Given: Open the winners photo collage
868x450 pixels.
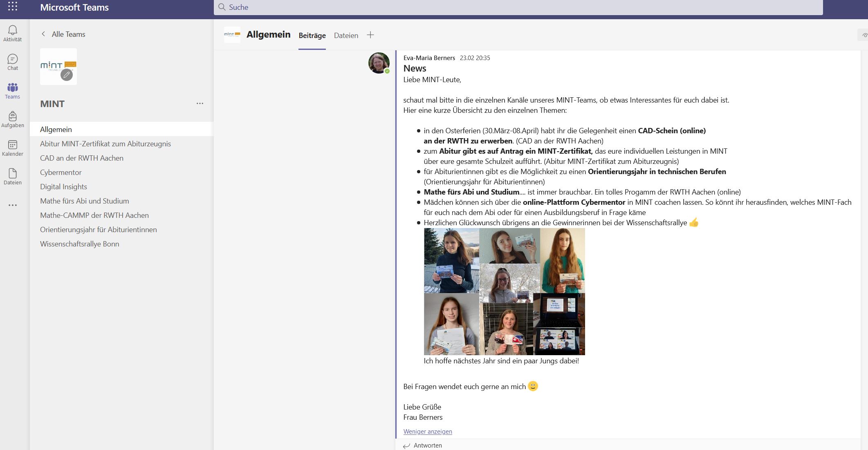Looking at the screenshot, I should [504, 291].
